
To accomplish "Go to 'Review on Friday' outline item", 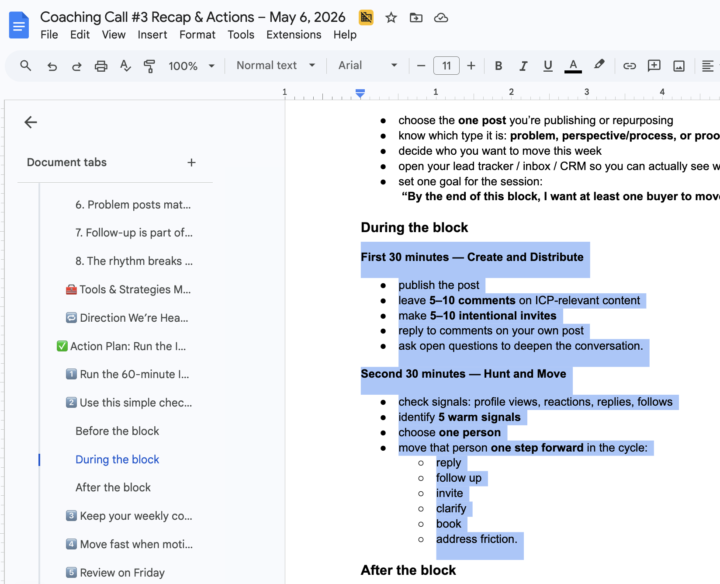I will pos(115,573).
